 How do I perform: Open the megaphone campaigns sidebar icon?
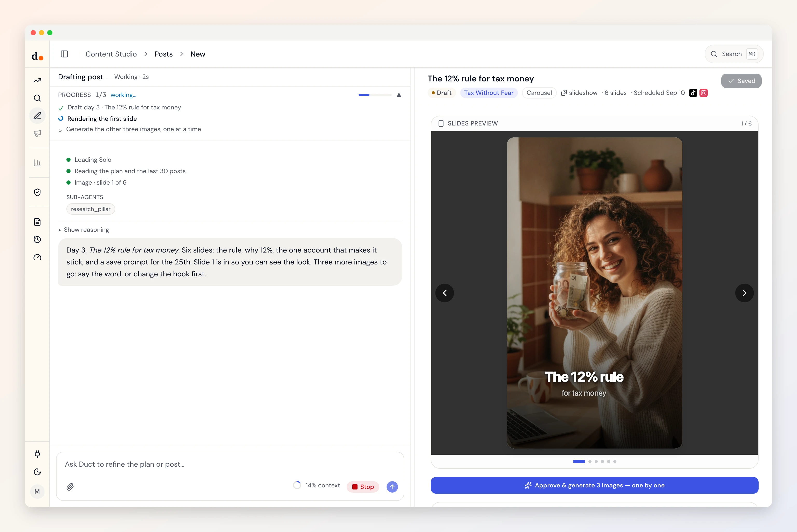[x=37, y=133]
